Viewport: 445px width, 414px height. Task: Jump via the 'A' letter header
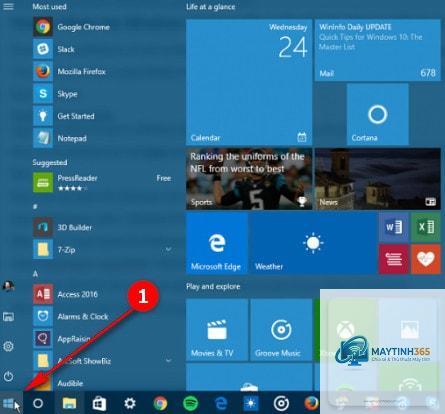coord(35,274)
